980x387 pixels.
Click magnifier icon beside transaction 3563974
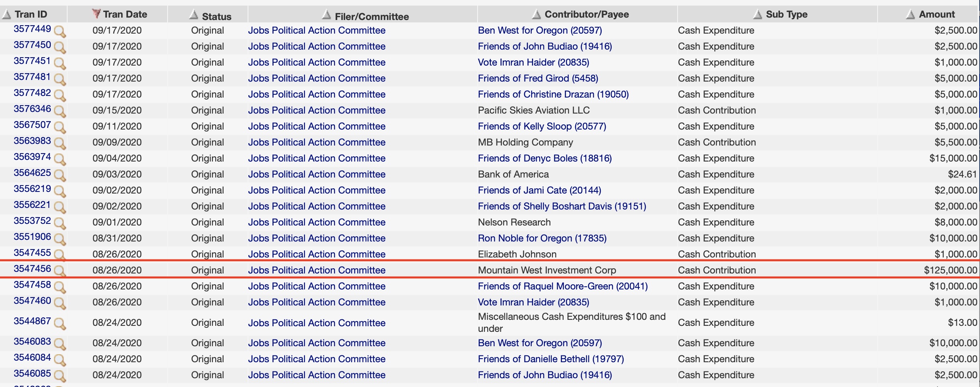coord(60,159)
